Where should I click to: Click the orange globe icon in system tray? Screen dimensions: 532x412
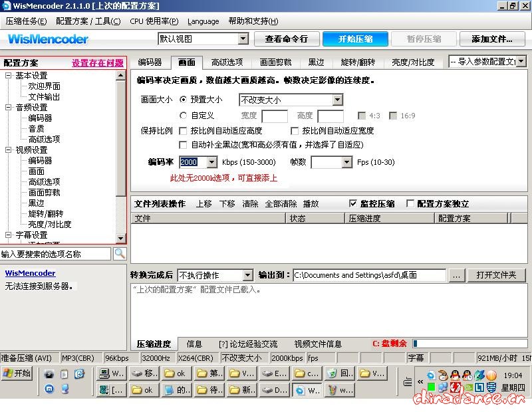click(491, 375)
